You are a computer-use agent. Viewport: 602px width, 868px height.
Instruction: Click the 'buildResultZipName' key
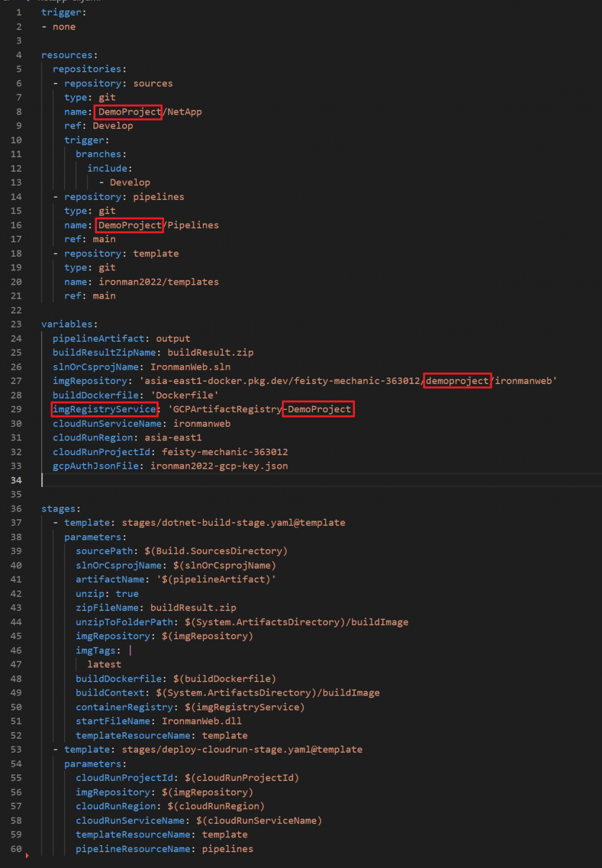[104, 353]
